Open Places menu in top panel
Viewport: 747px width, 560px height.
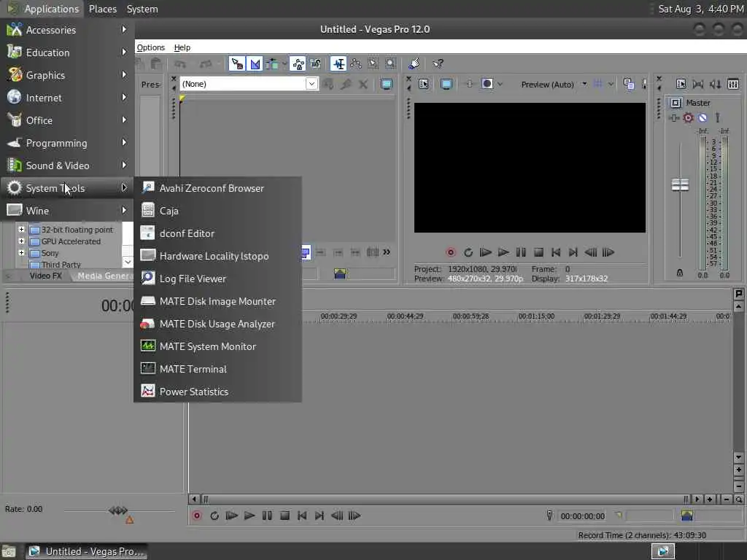(102, 9)
